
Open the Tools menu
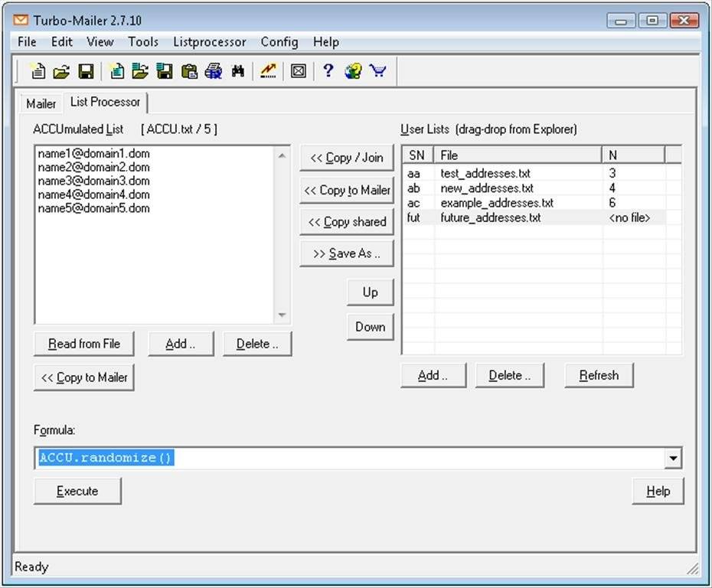click(143, 42)
